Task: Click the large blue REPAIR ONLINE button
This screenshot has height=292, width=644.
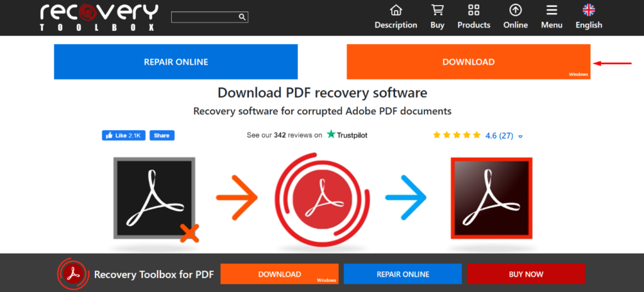Action: pyautogui.click(x=176, y=62)
